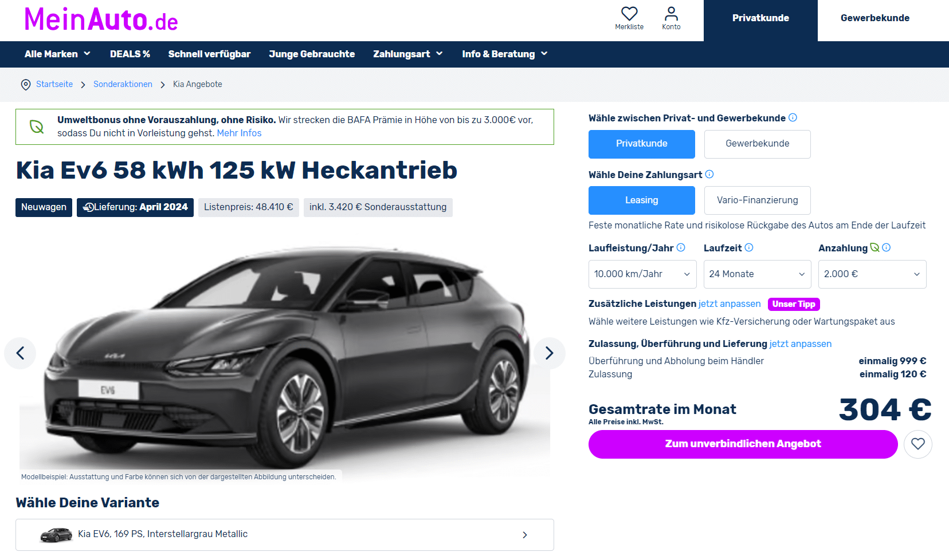Click inkl. 3.420 € Sonderausstattung label

[x=378, y=207]
